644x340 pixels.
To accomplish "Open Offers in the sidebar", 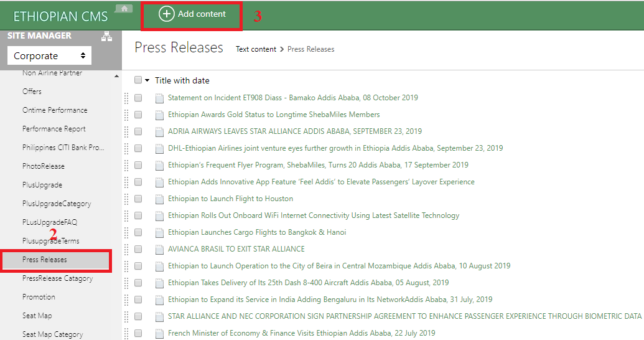I will (32, 92).
